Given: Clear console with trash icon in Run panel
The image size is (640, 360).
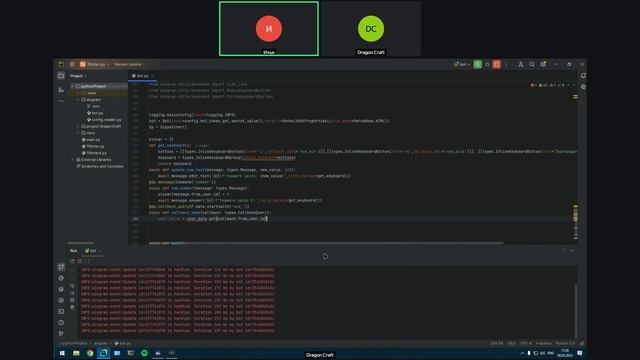Looking at the screenshot, I should coord(73,307).
